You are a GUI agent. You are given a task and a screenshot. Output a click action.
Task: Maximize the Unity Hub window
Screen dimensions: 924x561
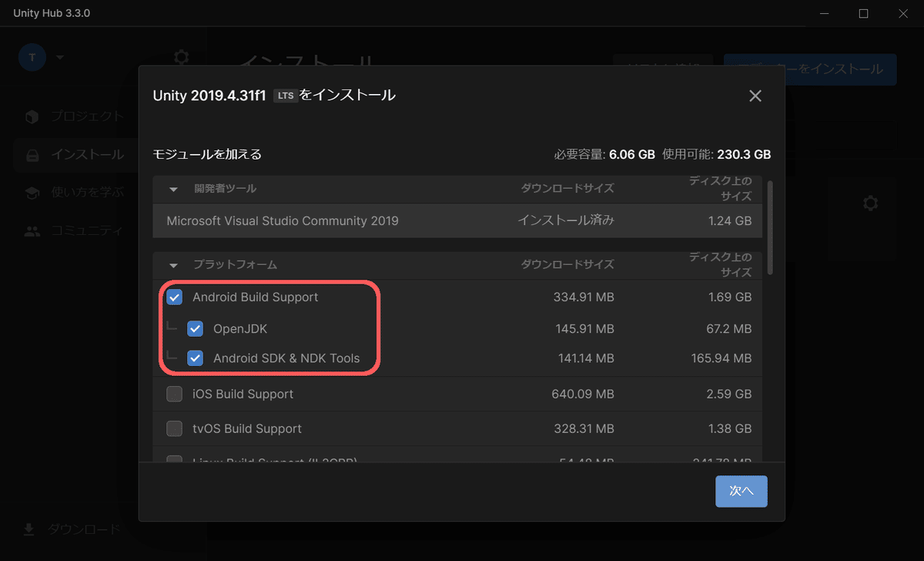click(x=863, y=14)
